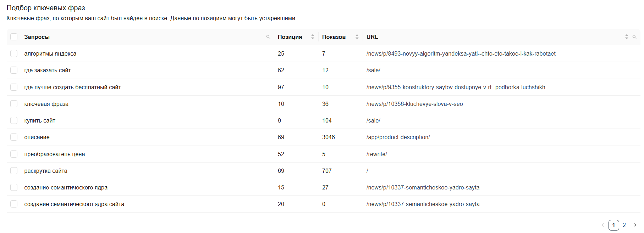
Task: Click the search icon in Запросы column header
Action: click(x=268, y=37)
